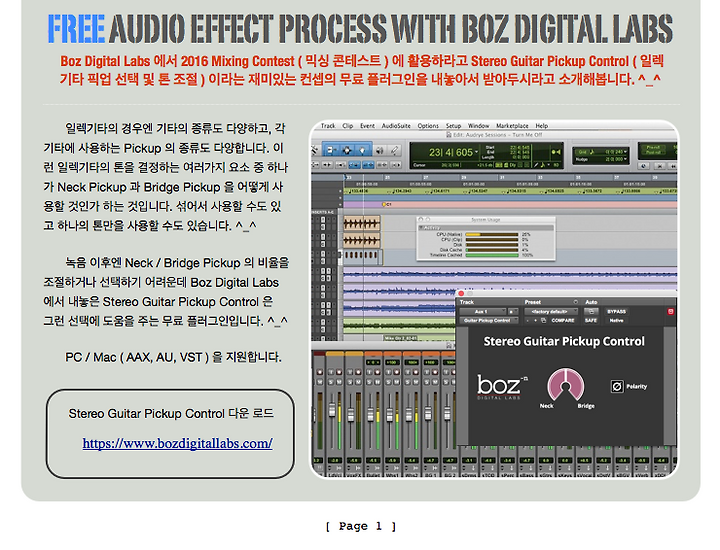Toggle the automation SAFE button
Image resolution: width=720 pixels, height=550 pixels.
tap(591, 320)
